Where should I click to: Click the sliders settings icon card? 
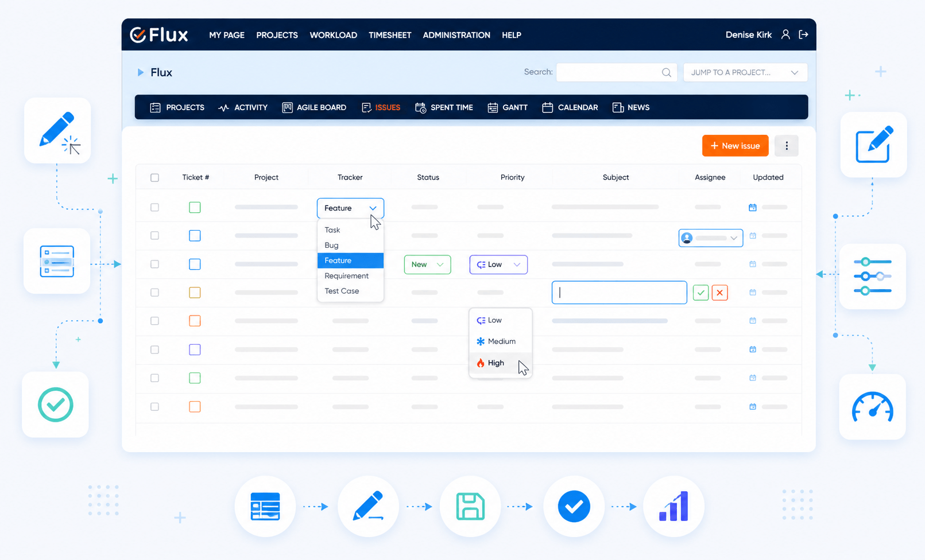click(872, 277)
